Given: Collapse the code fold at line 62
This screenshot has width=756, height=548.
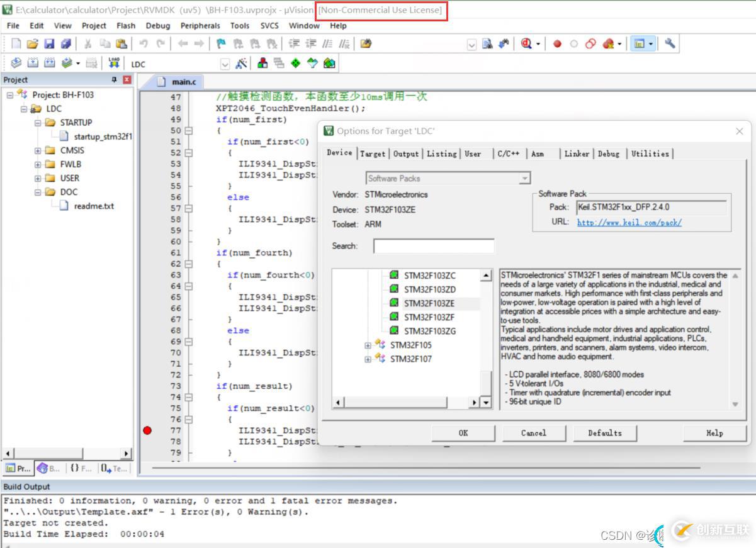Looking at the screenshot, I should click(188, 264).
